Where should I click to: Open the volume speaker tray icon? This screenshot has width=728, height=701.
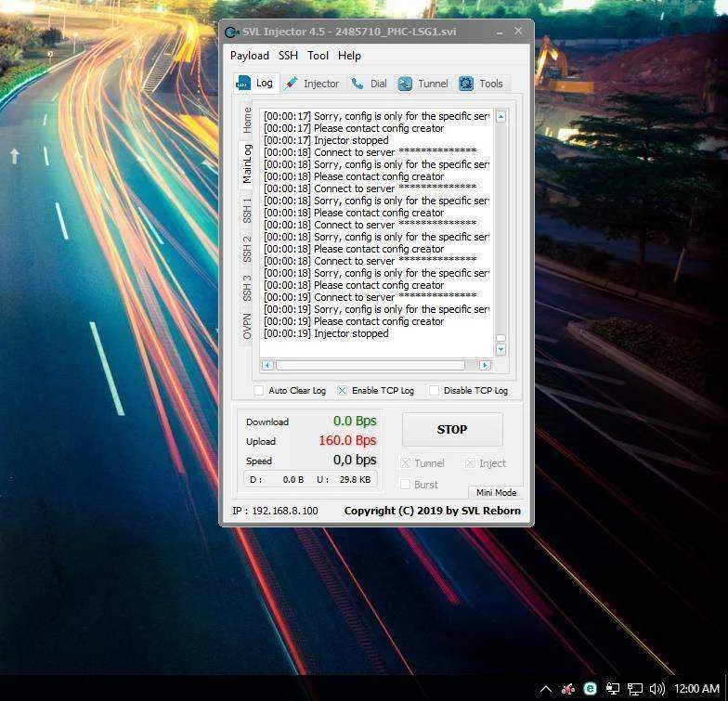(657, 689)
